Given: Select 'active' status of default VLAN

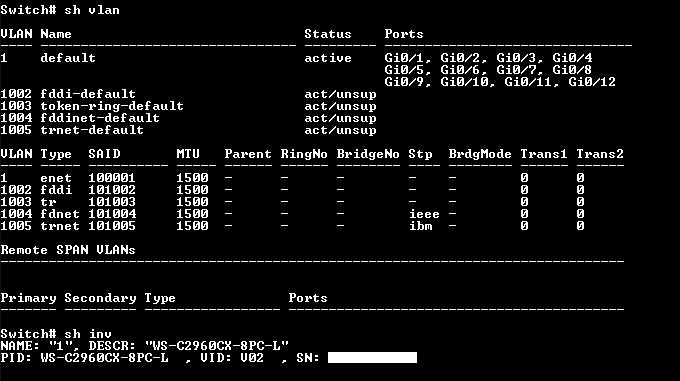Looking at the screenshot, I should click(328, 58).
